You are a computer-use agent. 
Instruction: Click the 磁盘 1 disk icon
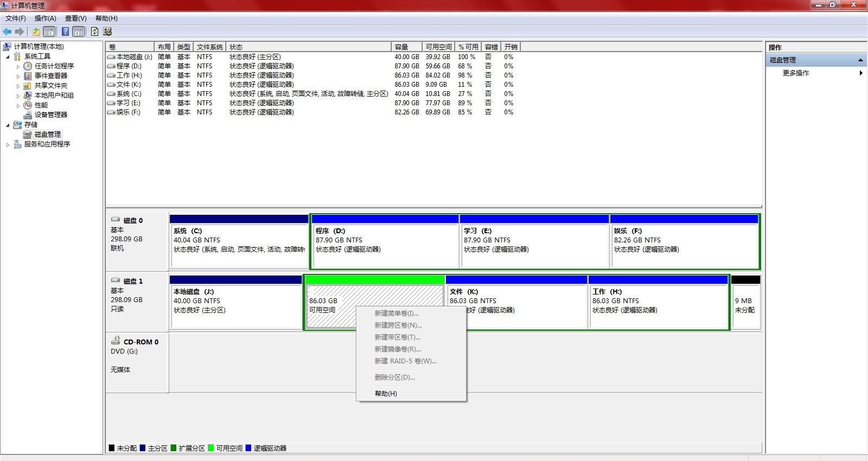115,280
